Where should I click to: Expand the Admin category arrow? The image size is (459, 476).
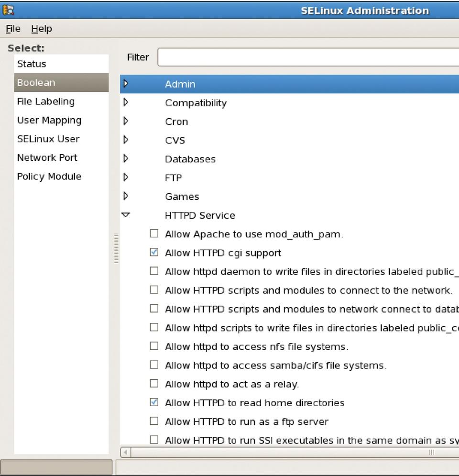point(126,84)
